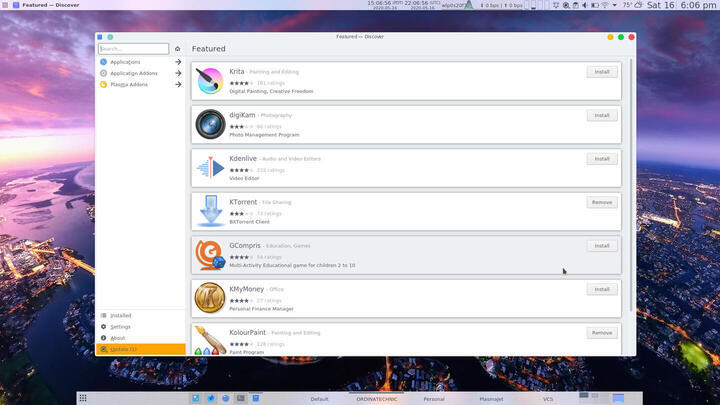Open the Installed section in the sidebar
Image resolution: width=720 pixels, height=405 pixels.
(x=141, y=315)
